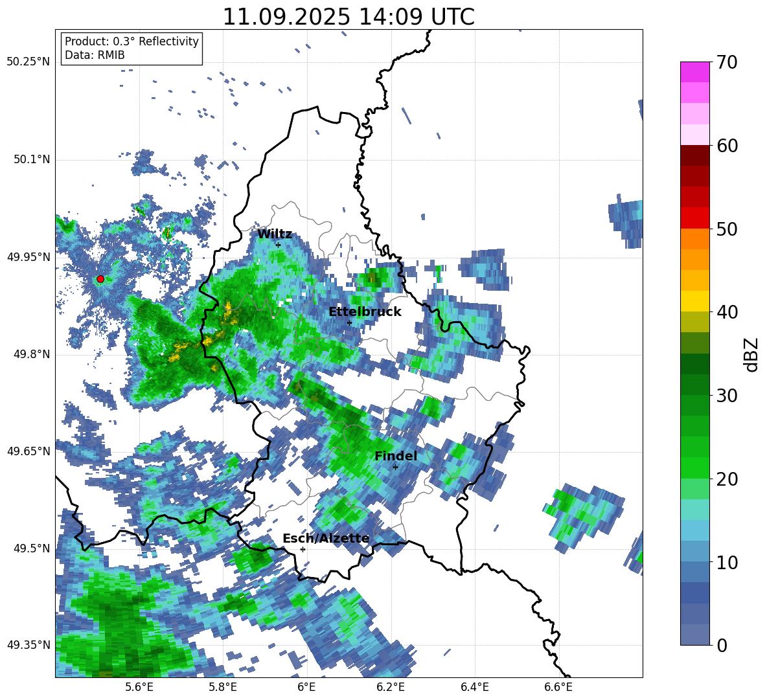Click the 70 tick on the colorbar
Viewport: 767px width, 700px height.
tap(726, 63)
